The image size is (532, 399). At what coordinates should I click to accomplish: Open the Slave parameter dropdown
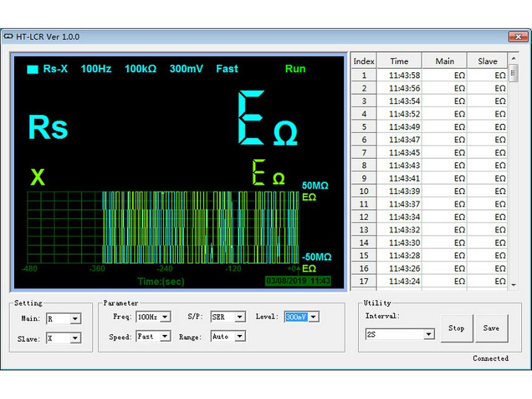(75, 338)
